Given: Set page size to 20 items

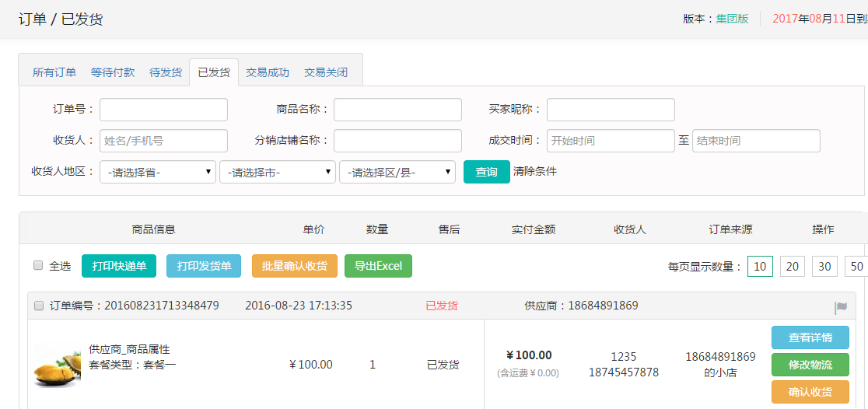Looking at the screenshot, I should 793,267.
